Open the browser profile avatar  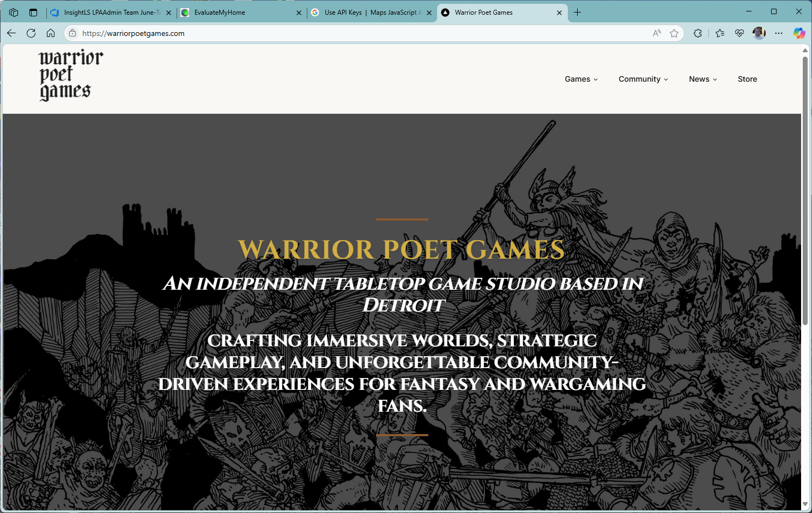pos(759,33)
